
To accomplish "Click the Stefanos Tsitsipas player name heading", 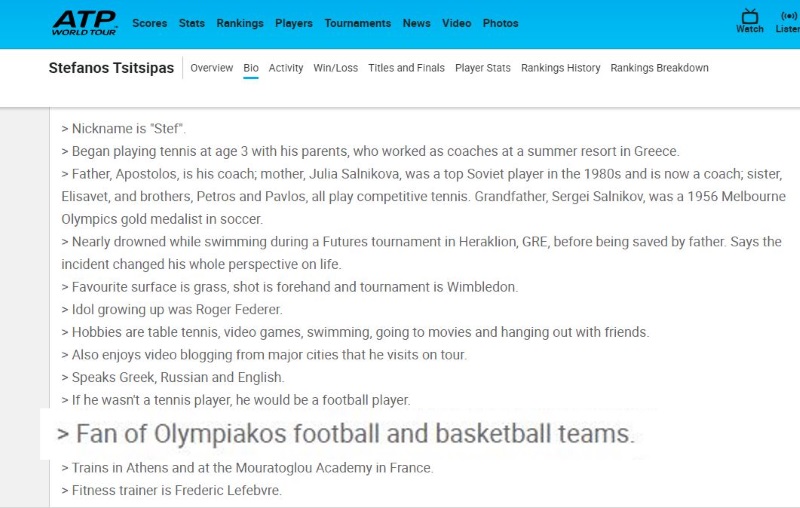I will 111,68.
